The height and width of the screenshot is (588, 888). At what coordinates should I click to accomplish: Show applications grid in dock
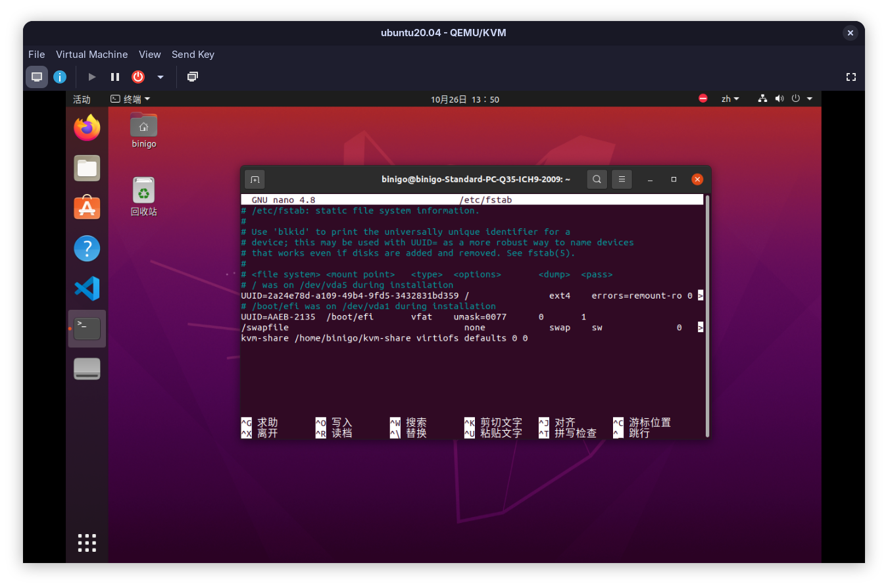(87, 543)
